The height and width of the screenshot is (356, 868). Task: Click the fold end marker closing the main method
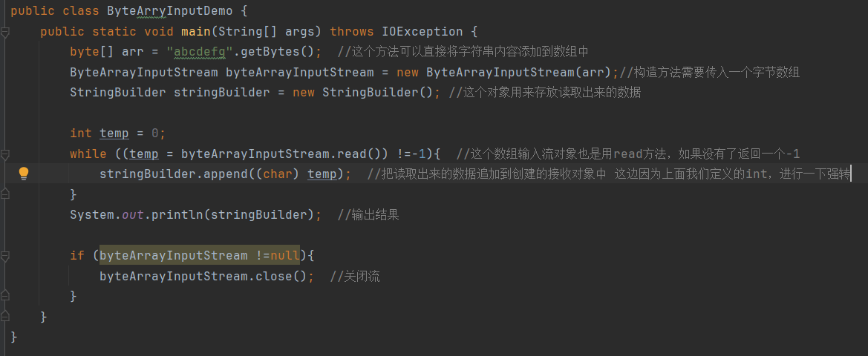(5, 317)
